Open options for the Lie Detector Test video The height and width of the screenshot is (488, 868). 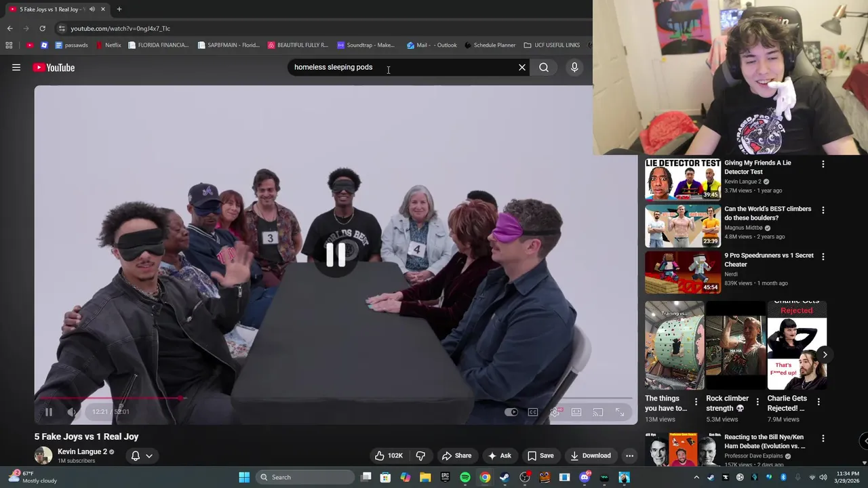pyautogui.click(x=823, y=164)
